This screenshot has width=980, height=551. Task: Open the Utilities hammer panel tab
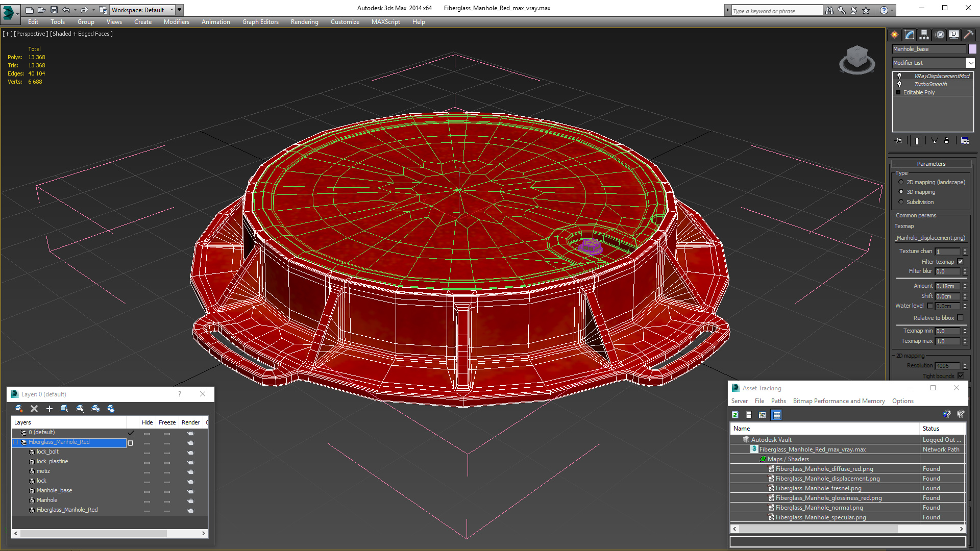pos(968,35)
